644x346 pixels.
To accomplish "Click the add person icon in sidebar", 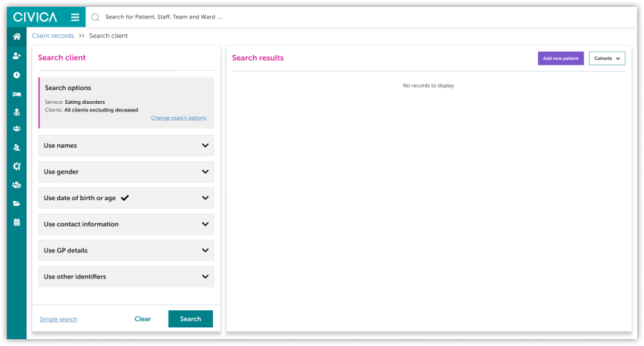I will 17,56.
